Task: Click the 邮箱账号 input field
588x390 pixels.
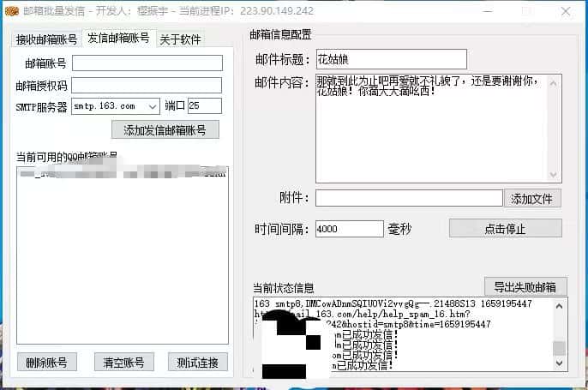Action: (147, 63)
